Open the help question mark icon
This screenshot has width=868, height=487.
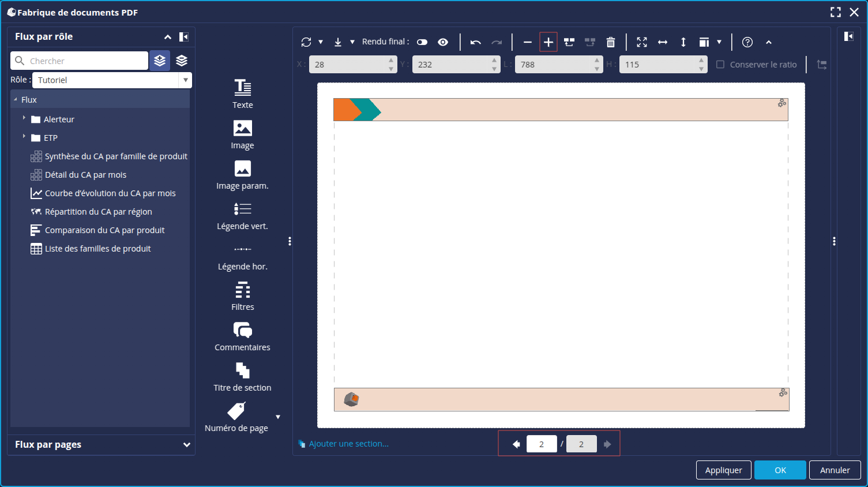[747, 42]
